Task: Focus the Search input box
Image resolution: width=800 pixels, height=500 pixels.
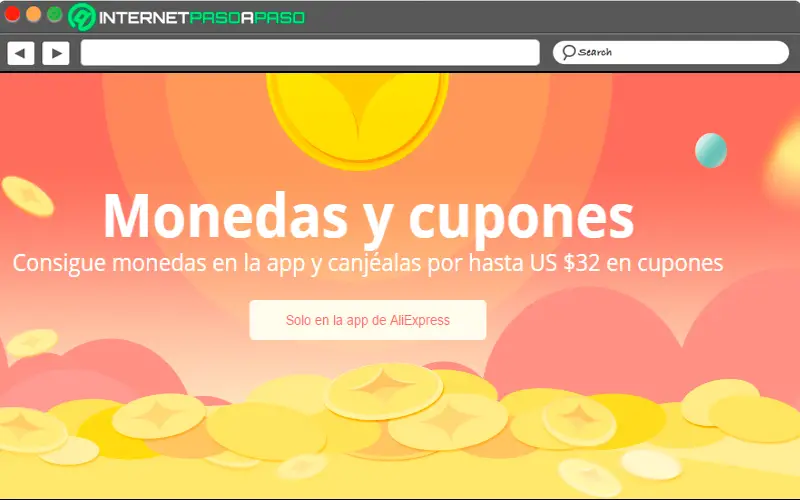Action: tap(671, 53)
